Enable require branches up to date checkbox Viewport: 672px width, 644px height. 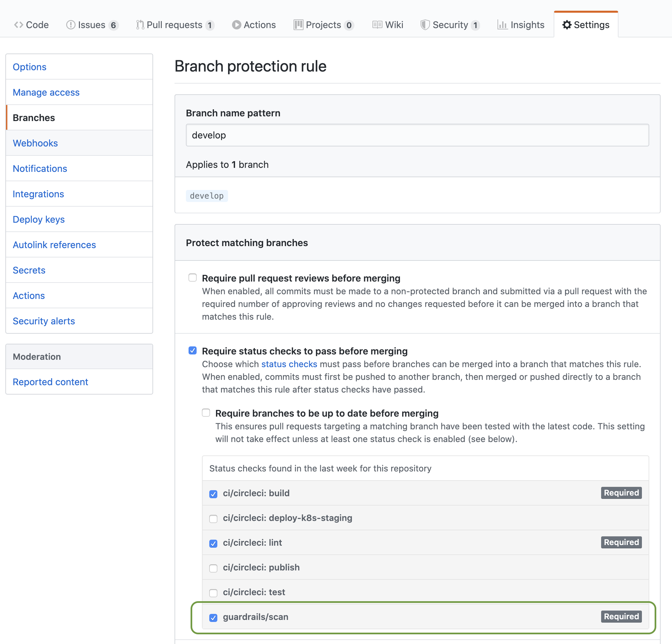coord(206,413)
